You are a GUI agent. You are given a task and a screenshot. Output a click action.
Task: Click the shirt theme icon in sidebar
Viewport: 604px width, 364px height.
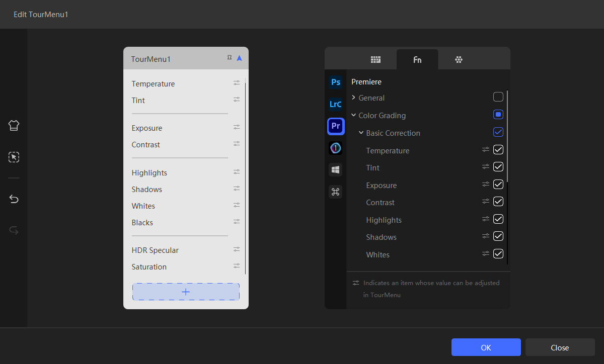click(x=14, y=126)
